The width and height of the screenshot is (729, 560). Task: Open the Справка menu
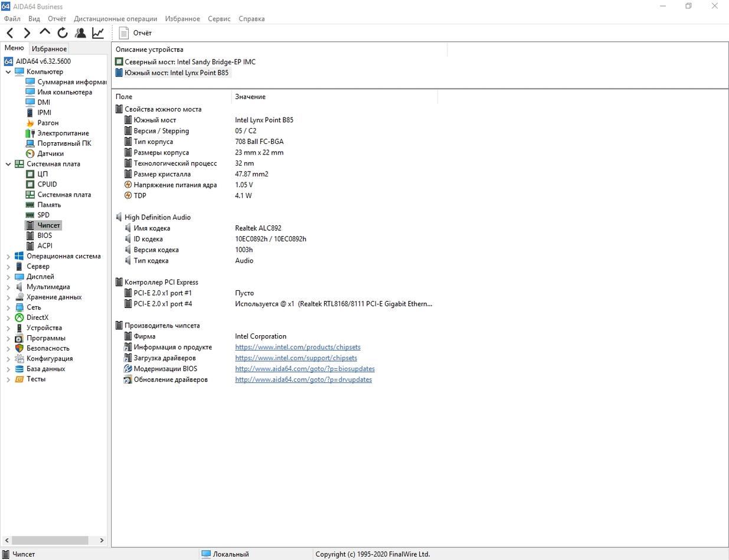251,19
